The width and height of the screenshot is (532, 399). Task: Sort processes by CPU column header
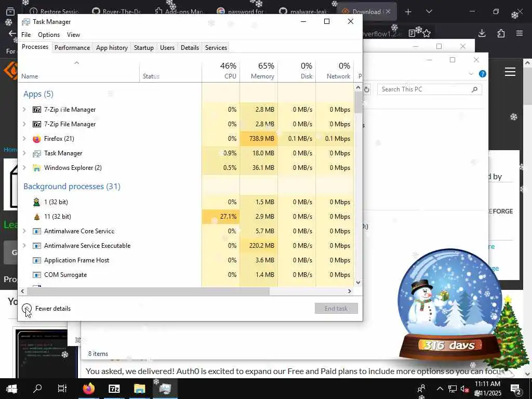pos(221,71)
